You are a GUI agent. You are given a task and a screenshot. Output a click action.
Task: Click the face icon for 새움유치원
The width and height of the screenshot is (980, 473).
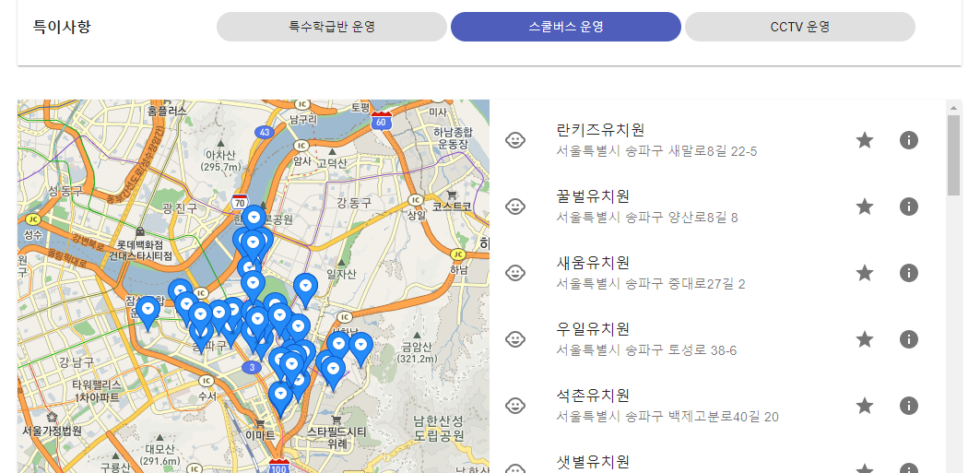pyautogui.click(x=515, y=272)
